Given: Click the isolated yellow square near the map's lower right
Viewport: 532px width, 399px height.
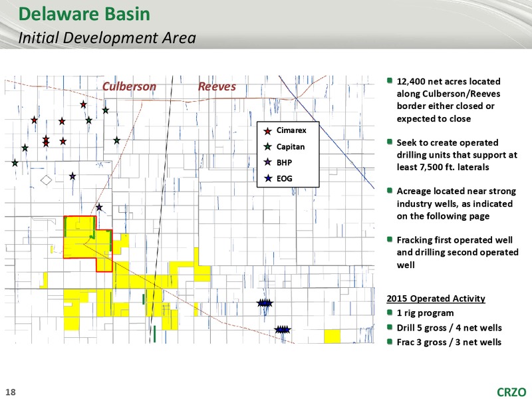Looking at the screenshot, I should [x=332, y=336].
